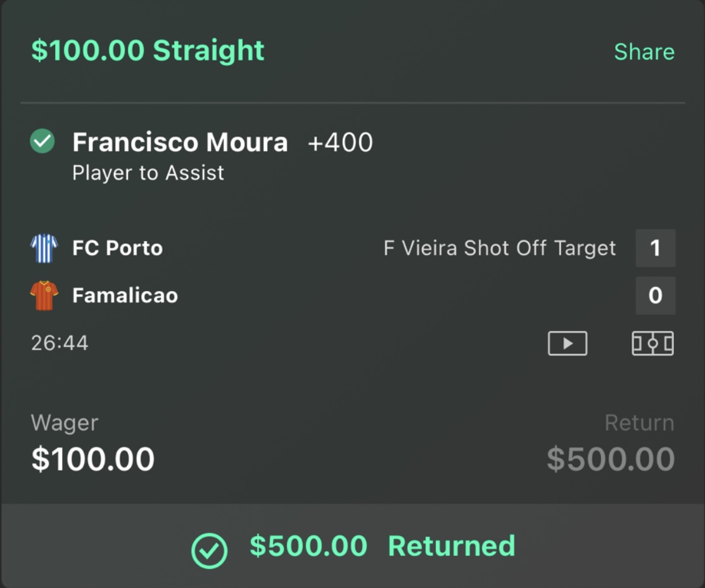Share this bet slip
The width and height of the screenshot is (705, 588).
[644, 52]
